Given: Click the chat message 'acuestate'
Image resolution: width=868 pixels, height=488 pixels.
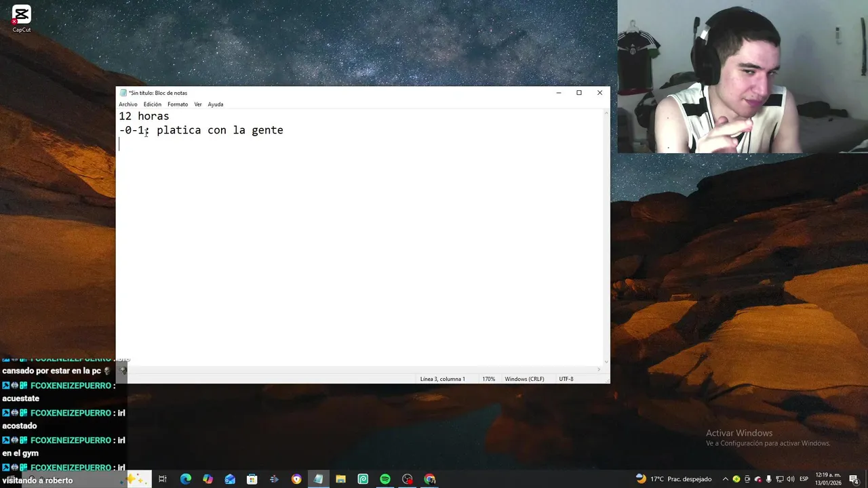Looking at the screenshot, I should (21, 399).
